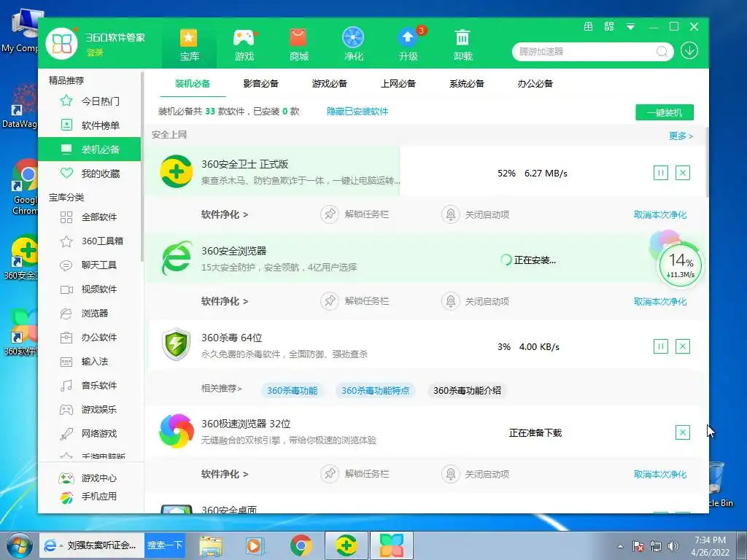Cancel 360极速浏览器 download
The width and height of the screenshot is (747, 560).
click(x=683, y=432)
